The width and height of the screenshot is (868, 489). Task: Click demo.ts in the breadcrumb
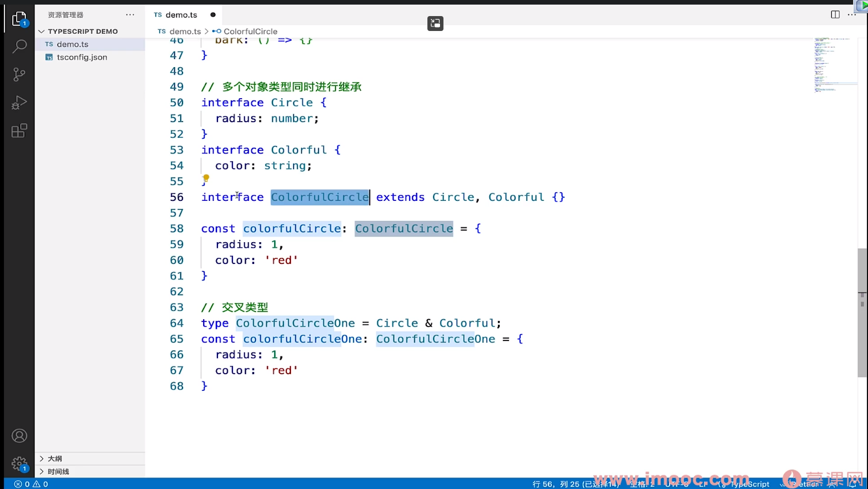click(185, 32)
